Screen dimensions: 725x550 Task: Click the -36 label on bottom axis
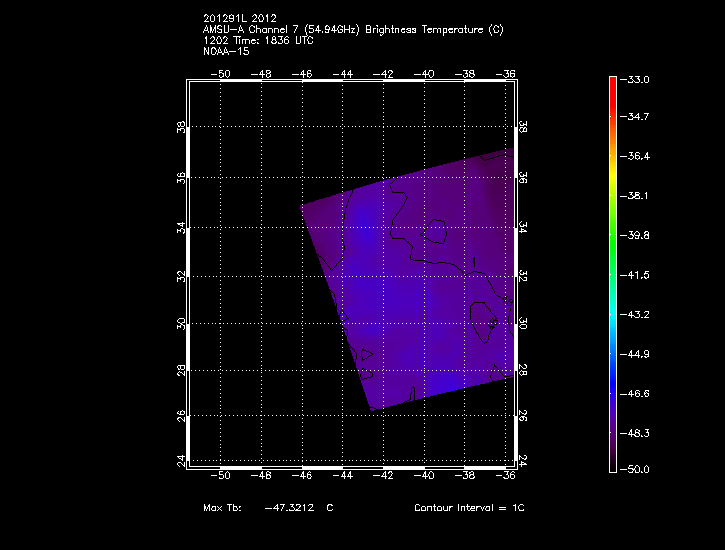pyautogui.click(x=506, y=477)
